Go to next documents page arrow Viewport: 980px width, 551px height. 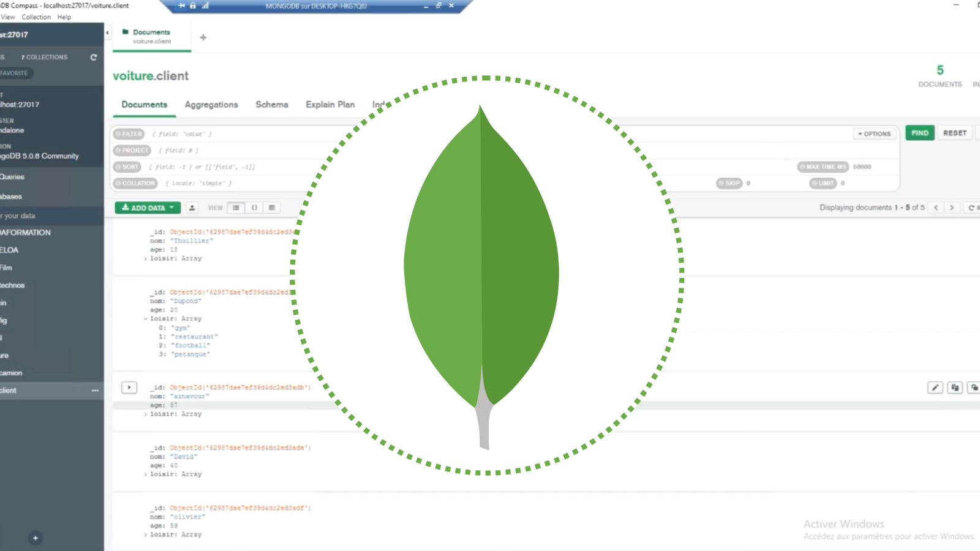[x=952, y=208]
